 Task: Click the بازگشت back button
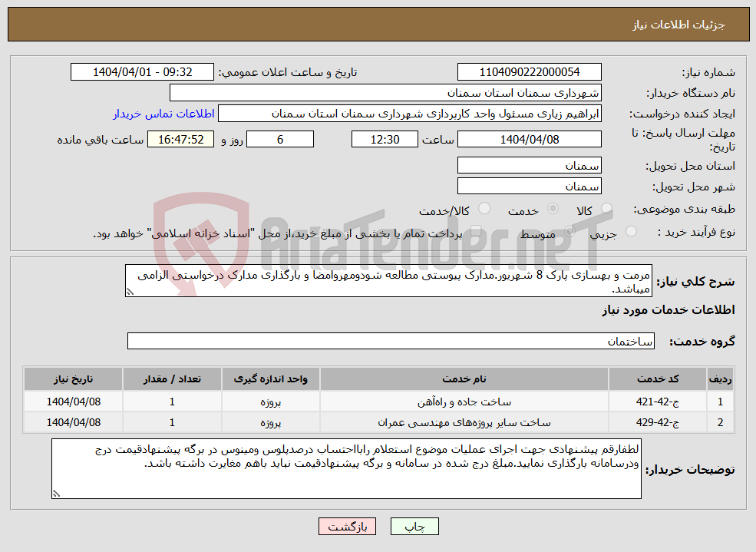pos(347,527)
